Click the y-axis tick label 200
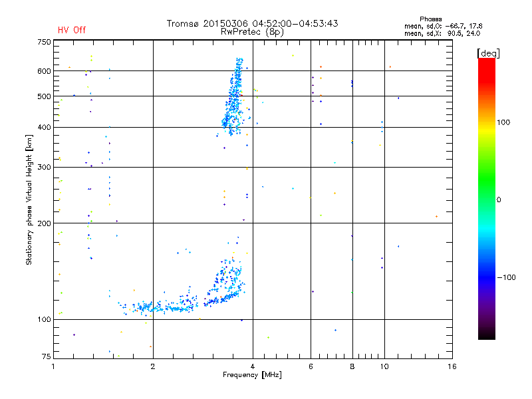The height and width of the screenshot is (399, 532). (x=44, y=223)
